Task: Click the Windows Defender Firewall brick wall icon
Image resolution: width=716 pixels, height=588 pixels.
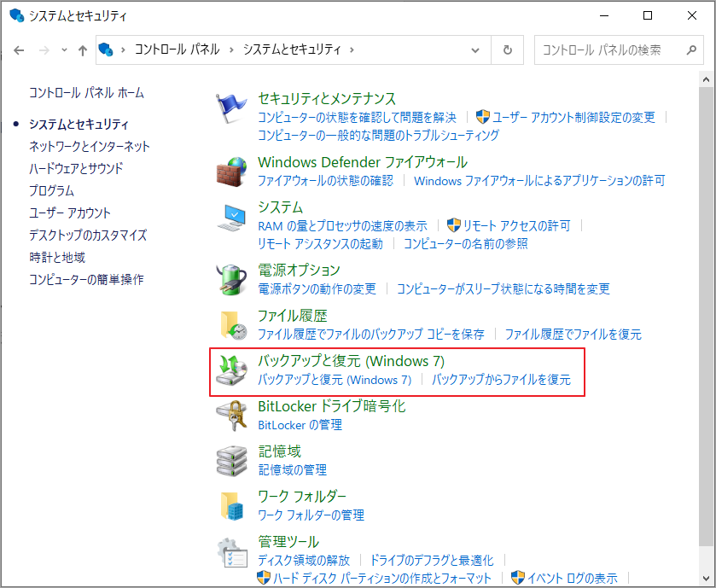Action: point(231,172)
